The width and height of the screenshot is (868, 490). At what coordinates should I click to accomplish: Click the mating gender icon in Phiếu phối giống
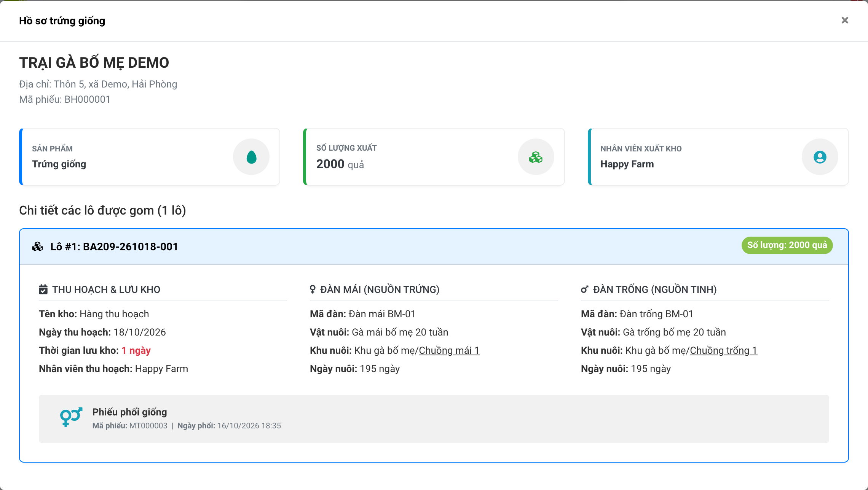pyautogui.click(x=71, y=417)
